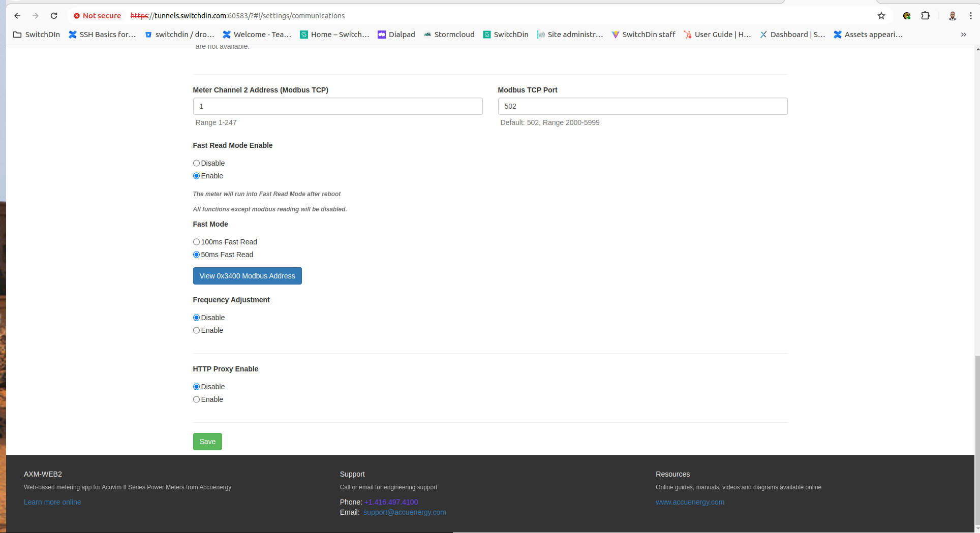Open the SwitchDIn bookmarks folder
Screen dimensions: 980x533
coord(37,35)
